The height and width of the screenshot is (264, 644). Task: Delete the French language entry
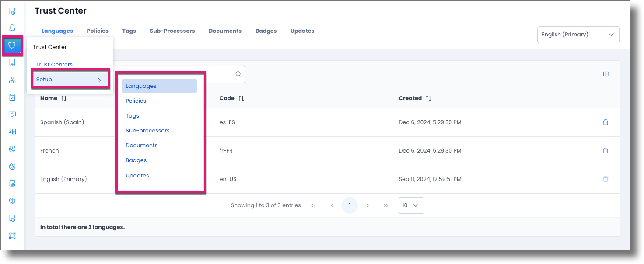point(605,150)
